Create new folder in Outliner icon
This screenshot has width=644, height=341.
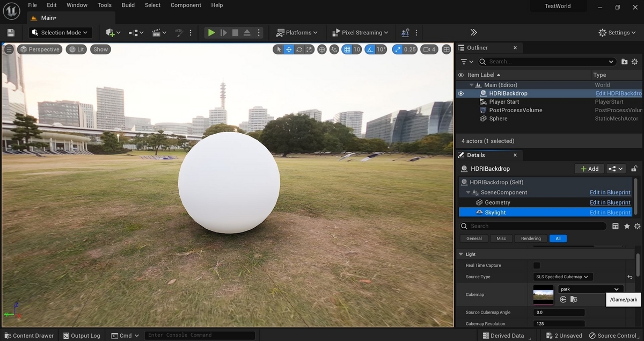coord(624,62)
